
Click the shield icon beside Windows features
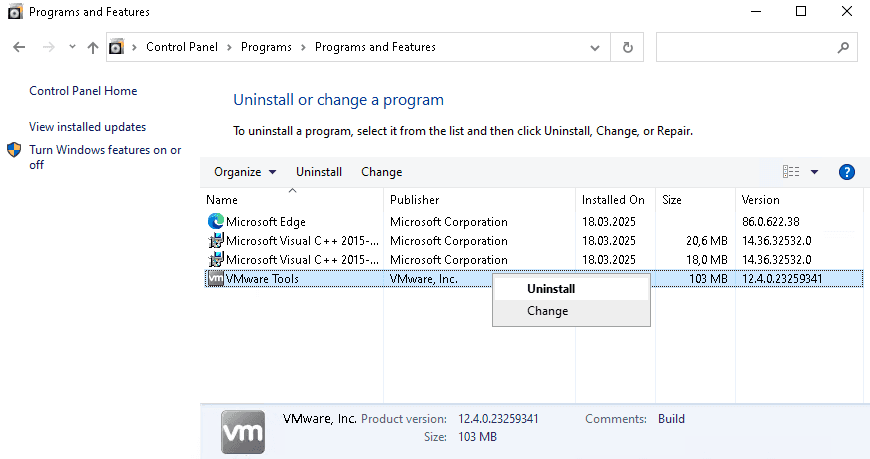coord(14,150)
